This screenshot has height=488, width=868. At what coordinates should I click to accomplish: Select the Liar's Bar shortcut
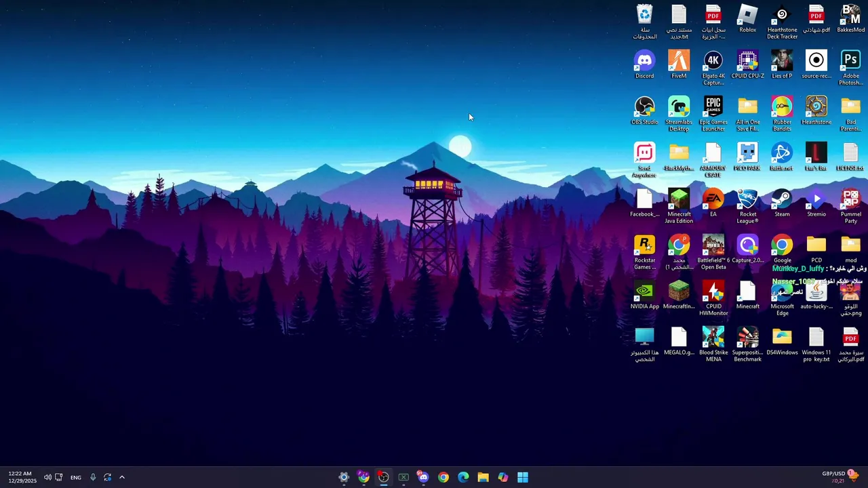816,157
